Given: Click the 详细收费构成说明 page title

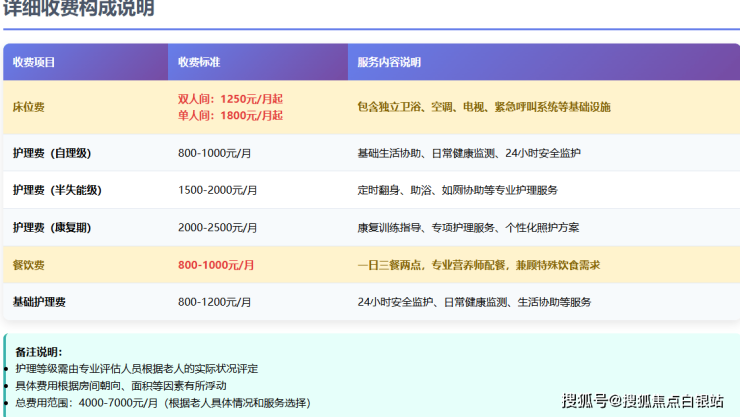Looking at the screenshot, I should coord(78,10).
